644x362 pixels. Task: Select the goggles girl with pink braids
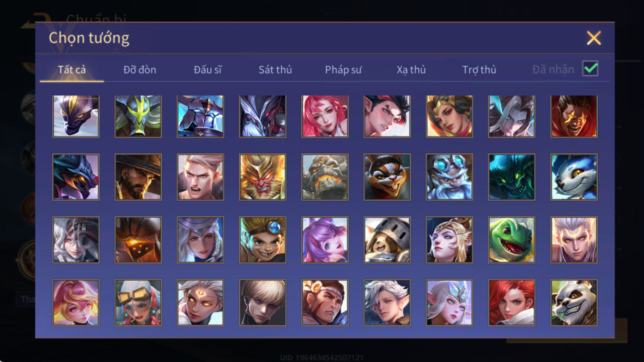[x=138, y=303]
